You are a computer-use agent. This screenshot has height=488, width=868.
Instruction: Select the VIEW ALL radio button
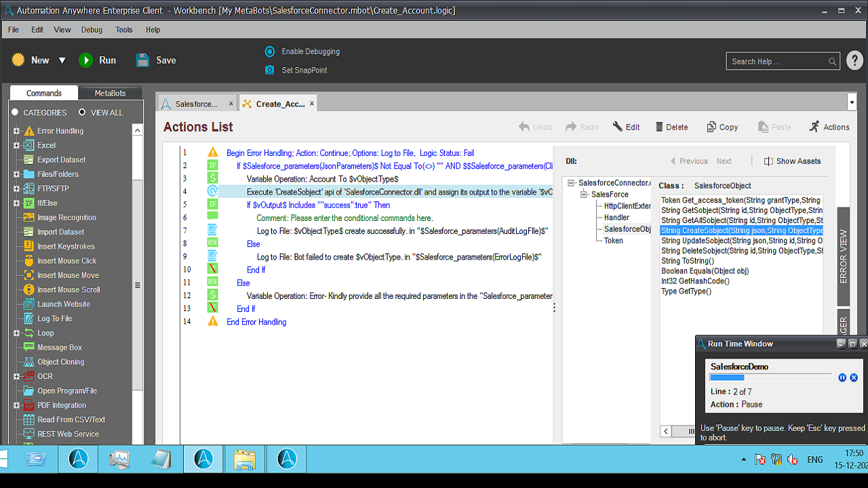click(82, 113)
